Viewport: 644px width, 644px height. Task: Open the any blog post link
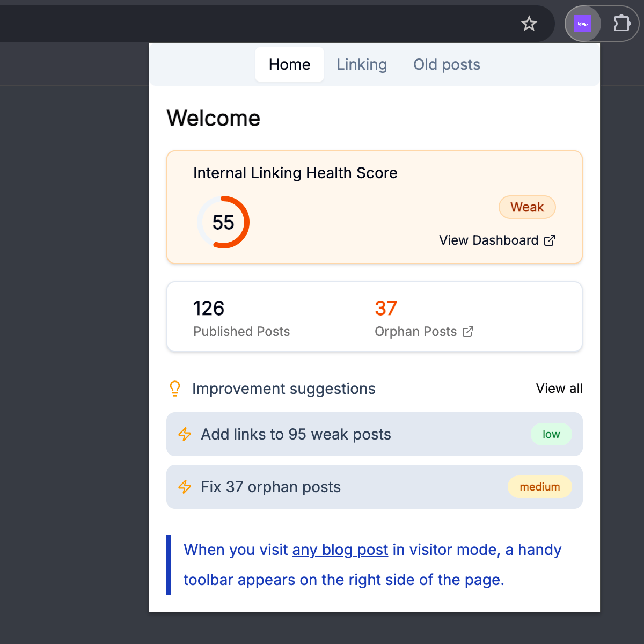point(340,550)
